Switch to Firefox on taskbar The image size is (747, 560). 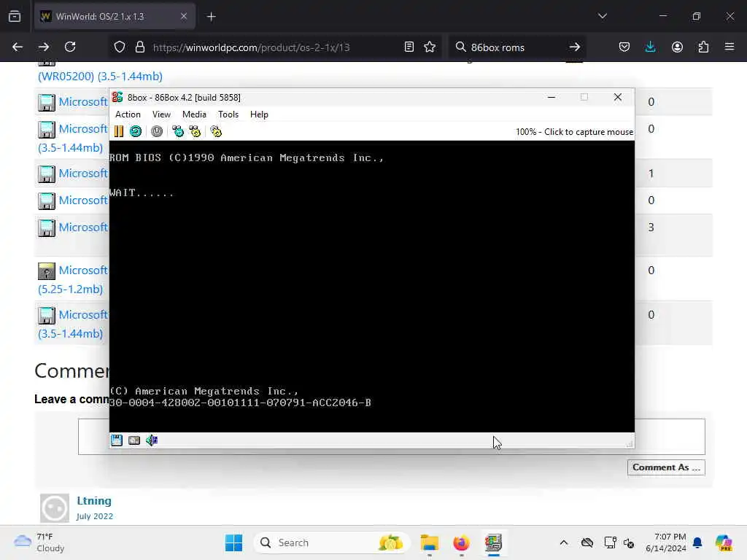coord(461,542)
